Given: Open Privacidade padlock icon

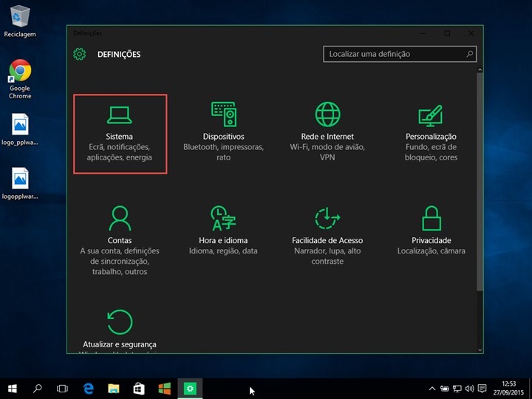Looking at the screenshot, I should coord(431,218).
